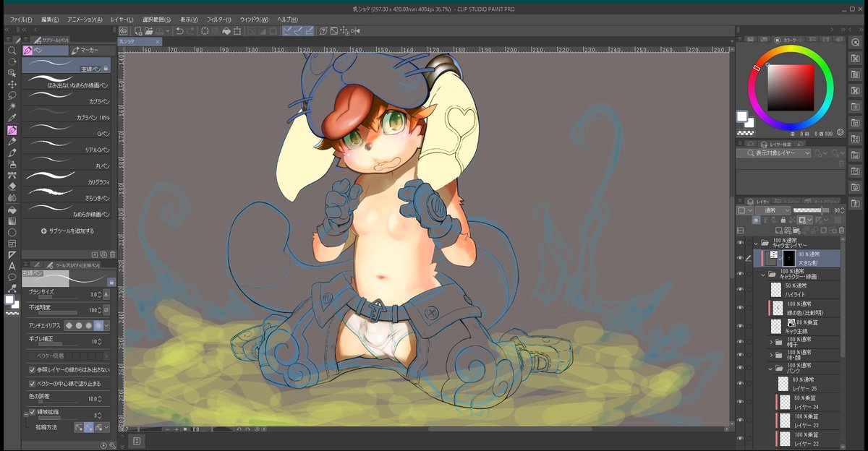Hide the 大きな影 layer via eye icon
The height and width of the screenshot is (451, 868).
tap(739, 257)
